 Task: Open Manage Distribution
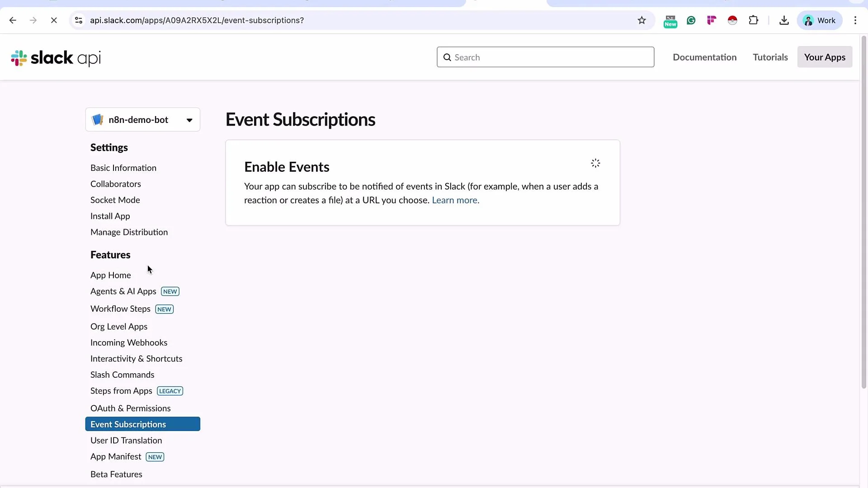129,232
